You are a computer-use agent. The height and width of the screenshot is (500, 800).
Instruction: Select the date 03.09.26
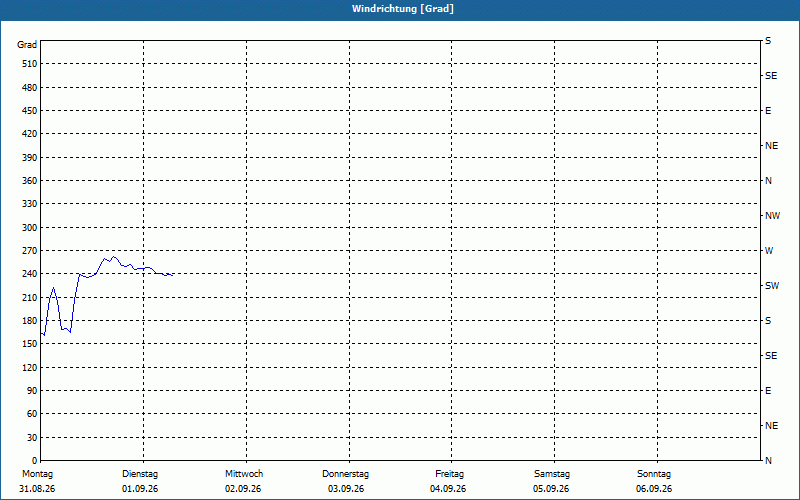[x=346, y=489]
